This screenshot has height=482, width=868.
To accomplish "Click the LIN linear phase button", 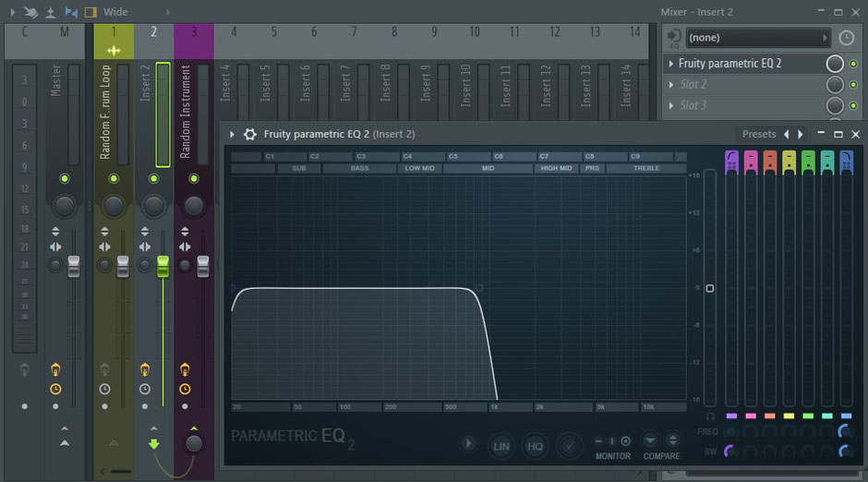I will (501, 446).
